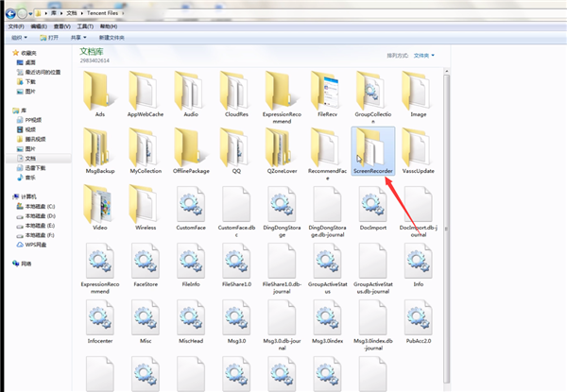Click the 新建文件夹 button
This screenshot has width=567, height=392.
pos(112,38)
